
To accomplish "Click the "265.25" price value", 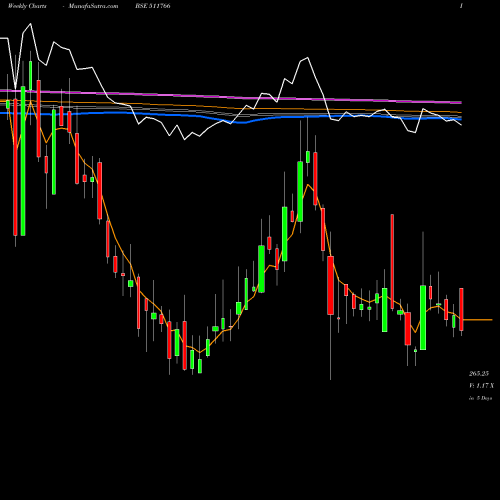I will pos(479,373).
